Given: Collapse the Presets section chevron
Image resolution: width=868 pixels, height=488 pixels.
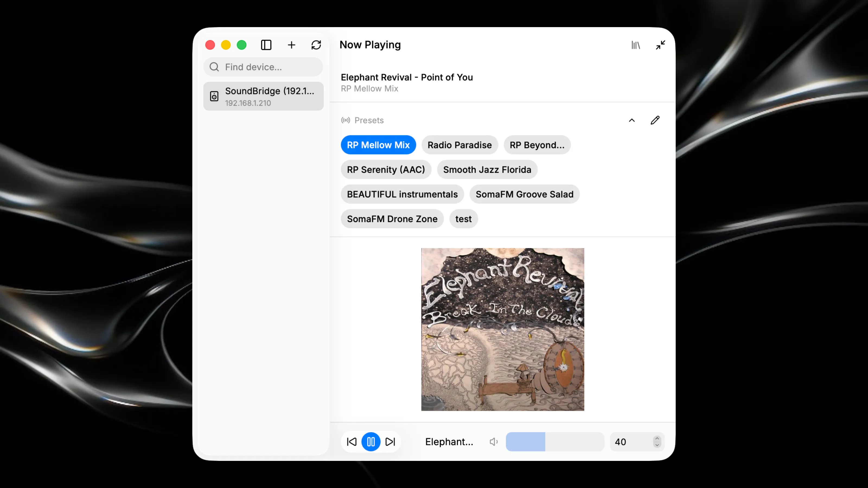Looking at the screenshot, I should [632, 120].
